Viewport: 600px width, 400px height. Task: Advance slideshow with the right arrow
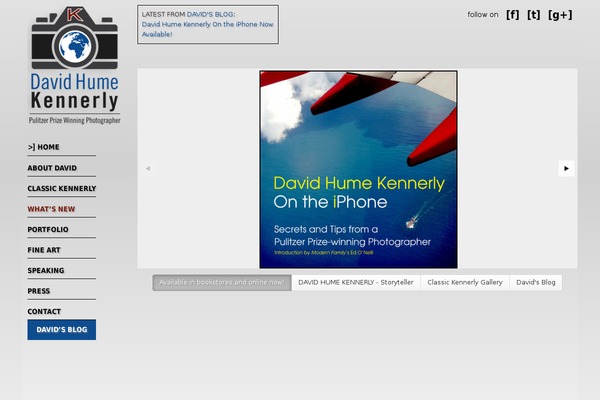tap(566, 168)
